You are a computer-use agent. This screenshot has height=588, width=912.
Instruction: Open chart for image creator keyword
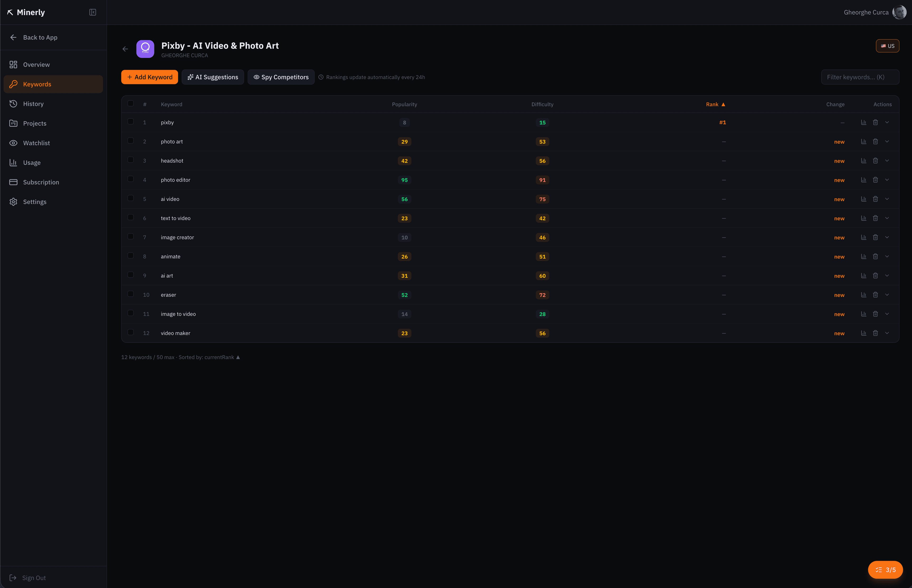[x=864, y=237]
